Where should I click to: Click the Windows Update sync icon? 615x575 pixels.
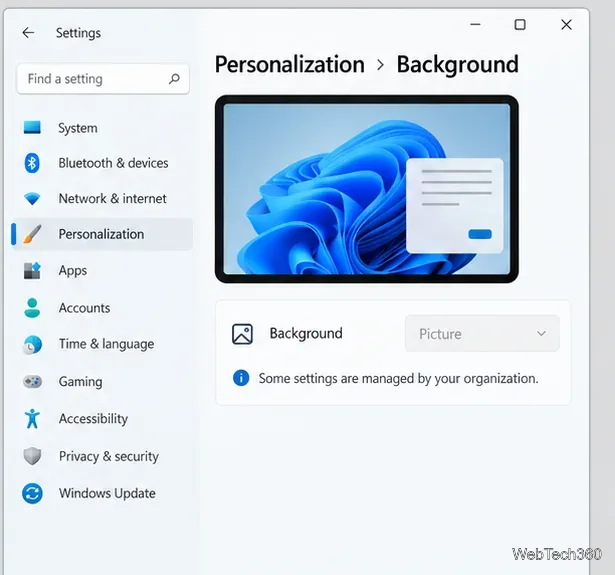click(x=32, y=493)
